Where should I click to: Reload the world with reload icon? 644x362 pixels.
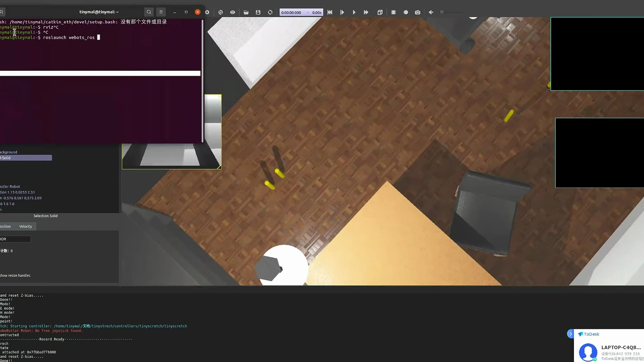point(270,12)
